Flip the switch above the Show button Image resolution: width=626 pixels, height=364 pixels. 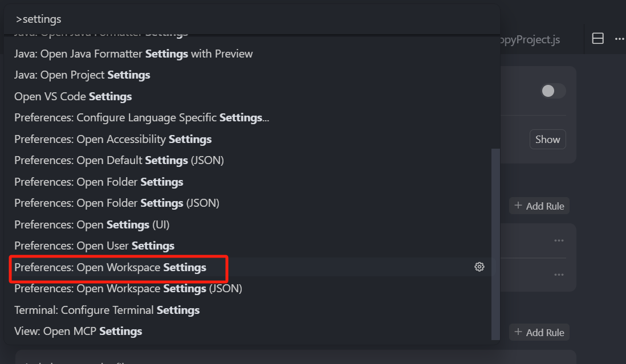coord(553,91)
